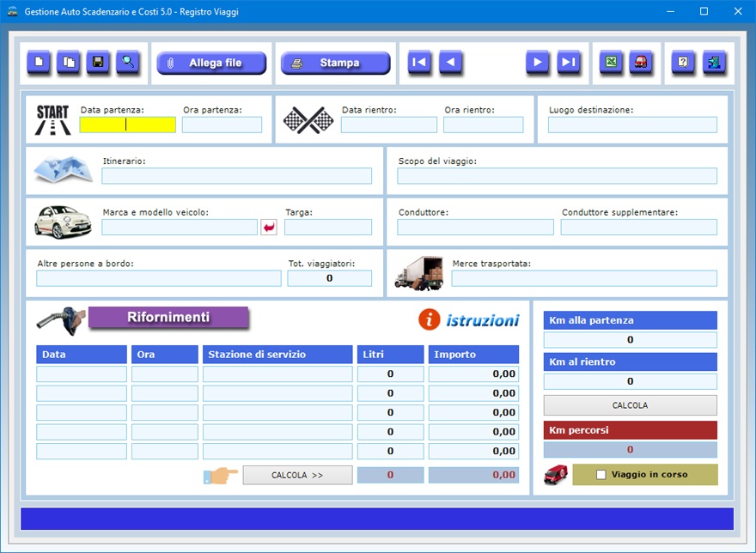The image size is (756, 553).
Task: Click the red arrow vehicle picker icon
Action: click(x=269, y=227)
